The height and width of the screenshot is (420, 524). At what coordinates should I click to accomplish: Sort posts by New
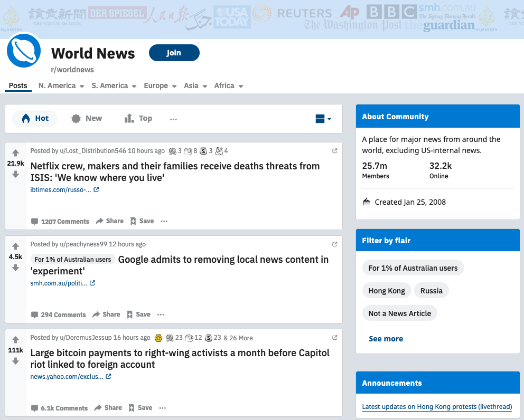(x=87, y=119)
